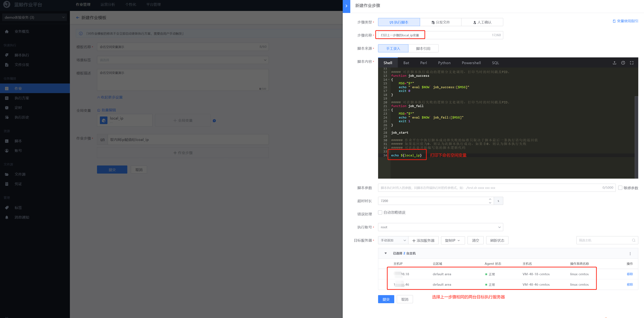
Task: Click the 标签 tag icon
Action: pos(7,208)
